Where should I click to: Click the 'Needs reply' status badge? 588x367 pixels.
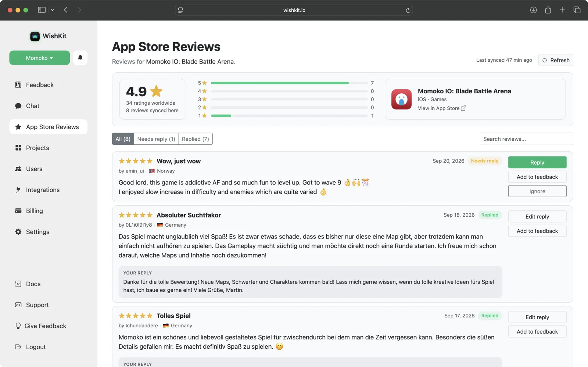pyautogui.click(x=485, y=161)
